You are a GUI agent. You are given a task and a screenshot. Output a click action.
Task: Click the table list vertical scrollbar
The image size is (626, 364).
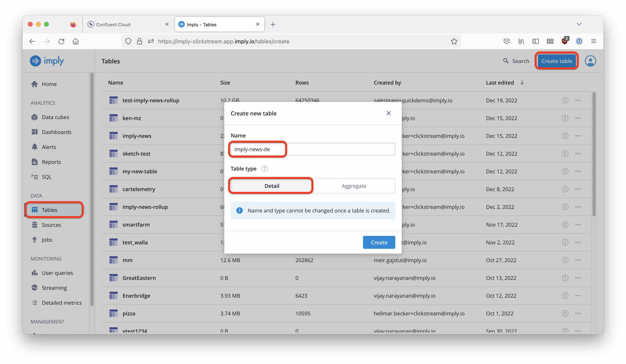coord(594,154)
